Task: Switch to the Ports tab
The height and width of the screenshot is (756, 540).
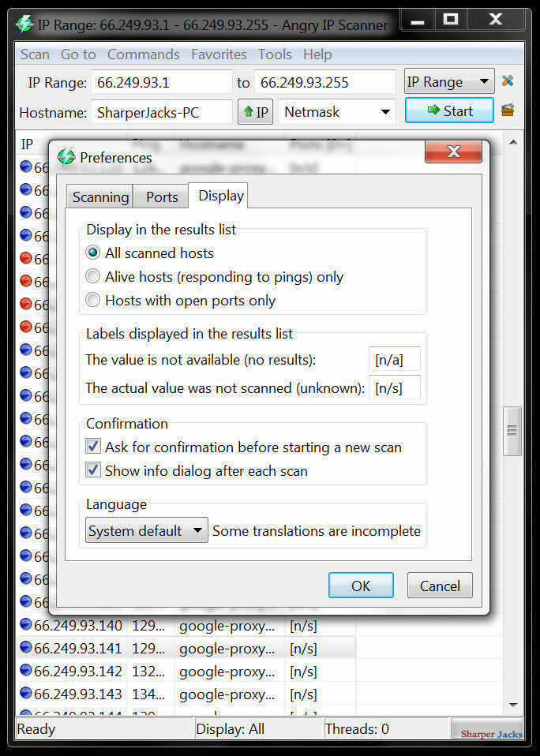Action: (162, 196)
